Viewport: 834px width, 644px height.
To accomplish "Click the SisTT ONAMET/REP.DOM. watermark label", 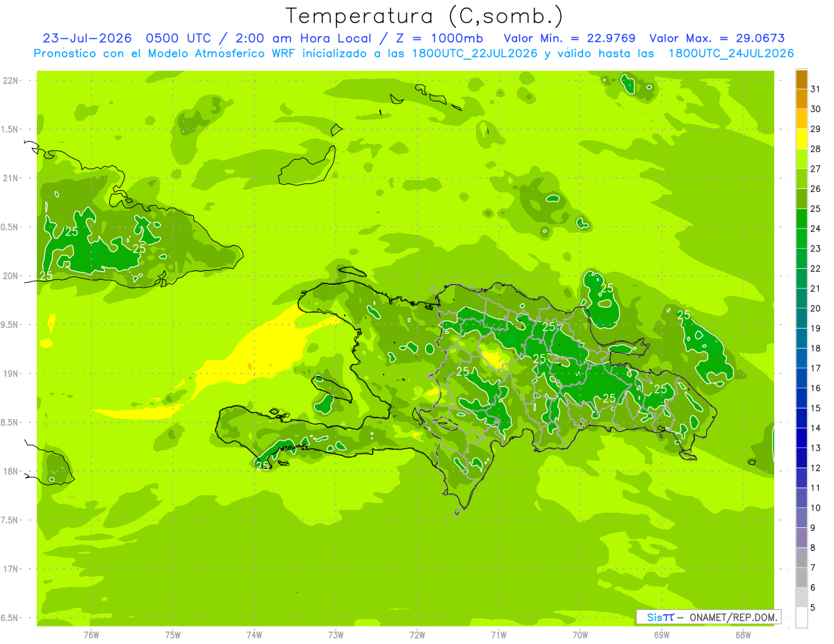I will [709, 617].
